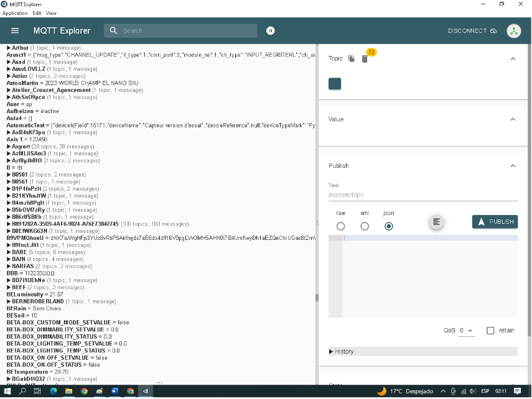The width and height of the screenshot is (532, 399).
Task: Select the BBB topic row
Action: (30, 273)
